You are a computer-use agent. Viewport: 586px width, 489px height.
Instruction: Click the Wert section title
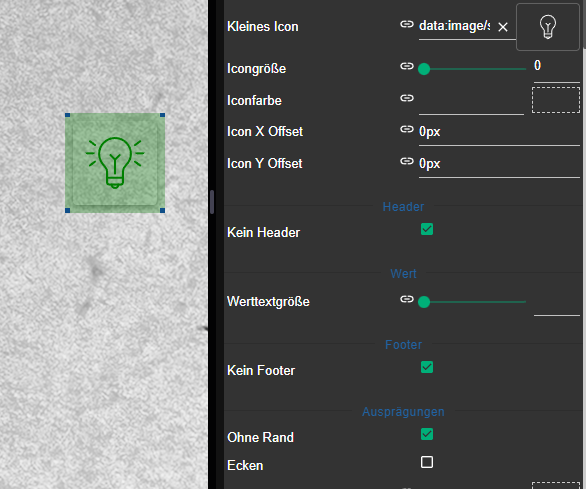(403, 274)
